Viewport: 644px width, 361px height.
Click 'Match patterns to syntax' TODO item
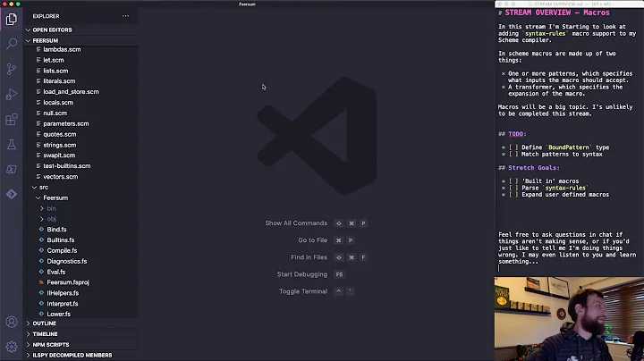[x=562, y=155]
